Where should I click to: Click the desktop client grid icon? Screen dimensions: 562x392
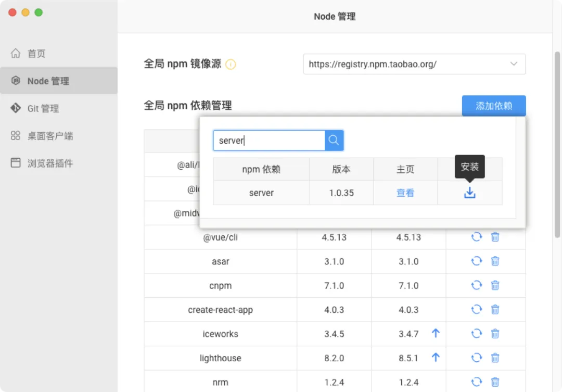[16, 135]
